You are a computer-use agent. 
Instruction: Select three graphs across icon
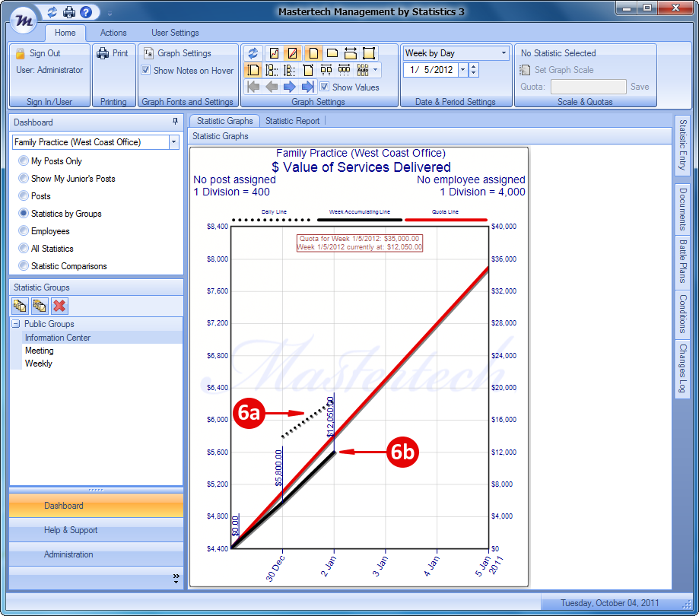point(344,70)
